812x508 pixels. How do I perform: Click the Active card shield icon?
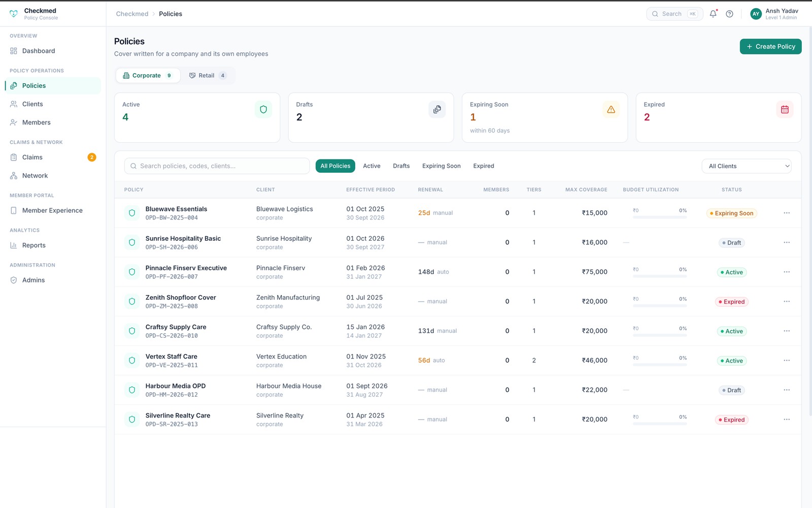[263, 109]
